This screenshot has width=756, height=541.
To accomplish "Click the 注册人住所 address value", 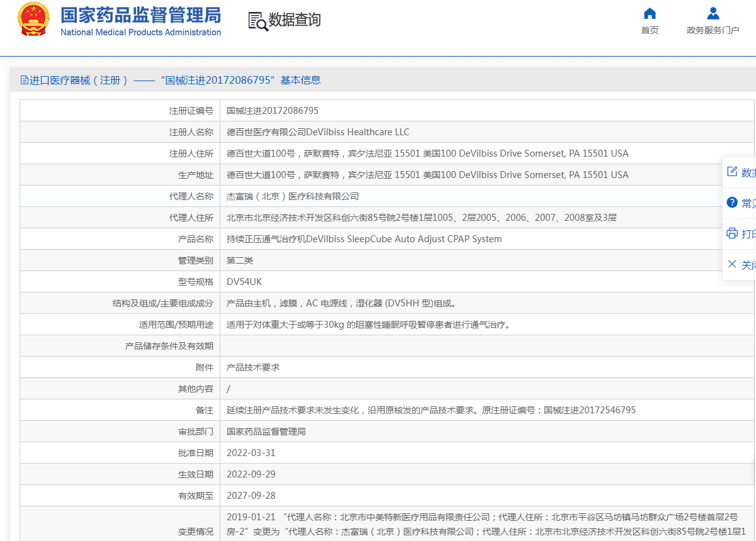I will pos(427,153).
